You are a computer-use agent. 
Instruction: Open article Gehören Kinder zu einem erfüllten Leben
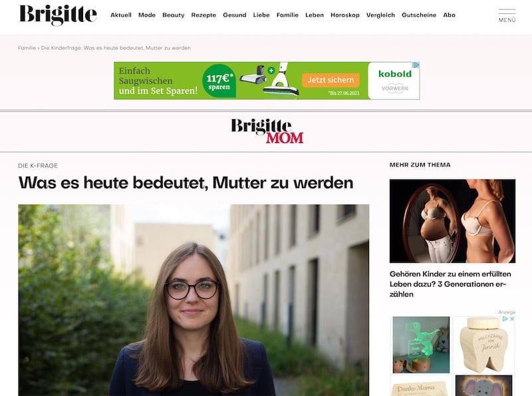click(450, 284)
